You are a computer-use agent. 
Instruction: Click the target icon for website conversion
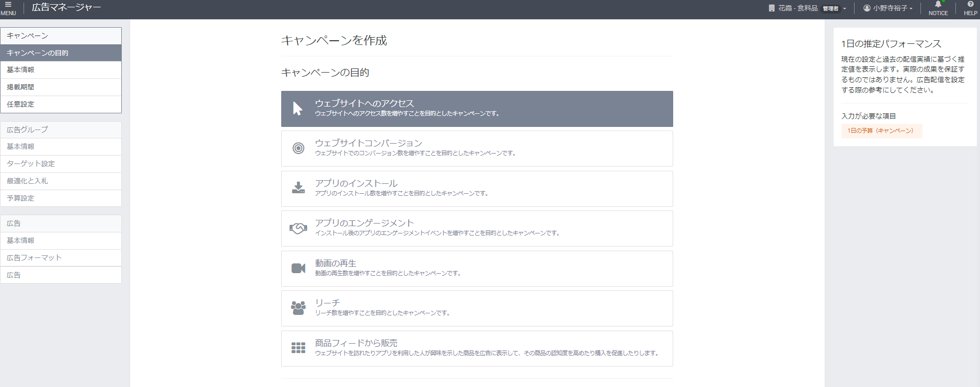[298, 148]
